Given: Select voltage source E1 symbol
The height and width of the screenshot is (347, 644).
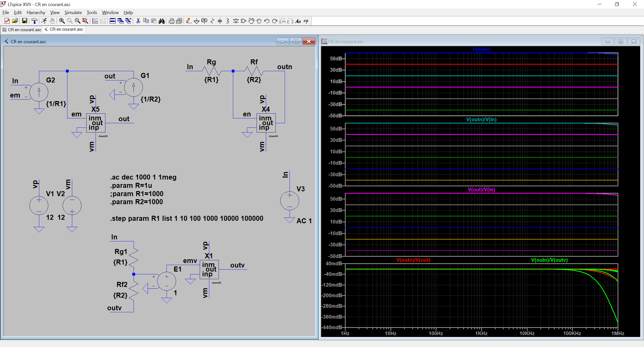Looking at the screenshot, I should [x=167, y=281].
